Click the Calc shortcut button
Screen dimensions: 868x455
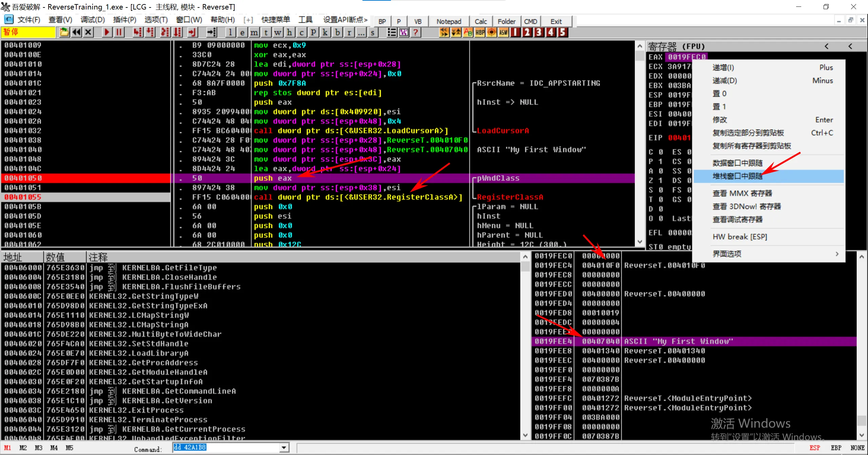(480, 21)
